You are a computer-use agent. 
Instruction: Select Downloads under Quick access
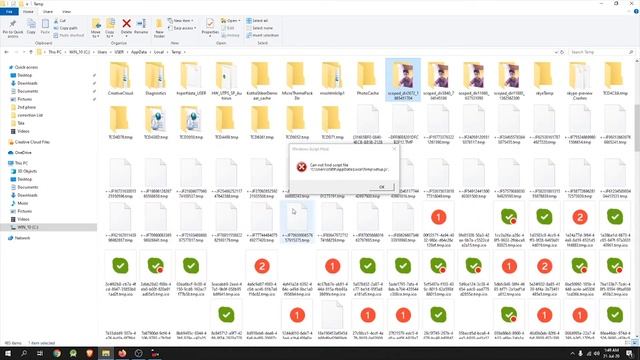click(27, 83)
